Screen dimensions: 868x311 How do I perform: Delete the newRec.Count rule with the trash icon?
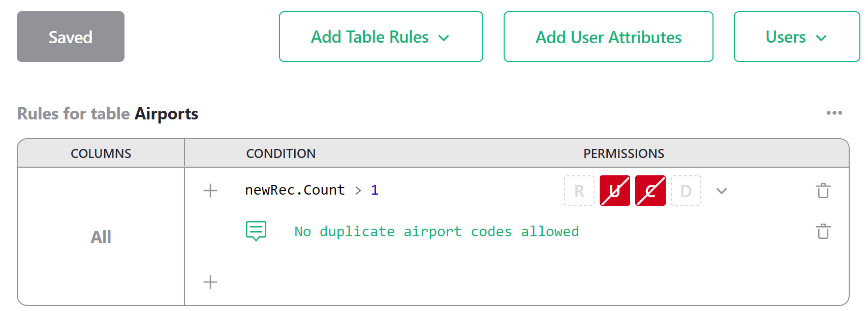click(823, 191)
